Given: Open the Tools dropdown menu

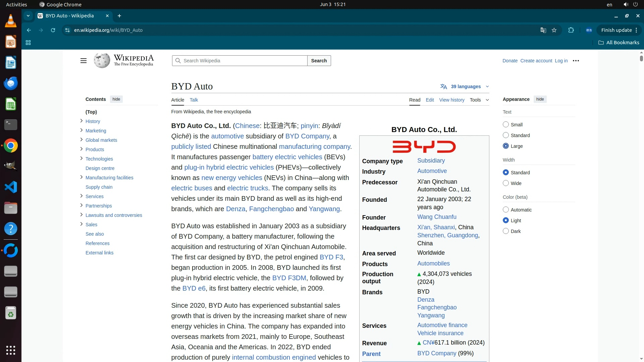Looking at the screenshot, I should (479, 100).
